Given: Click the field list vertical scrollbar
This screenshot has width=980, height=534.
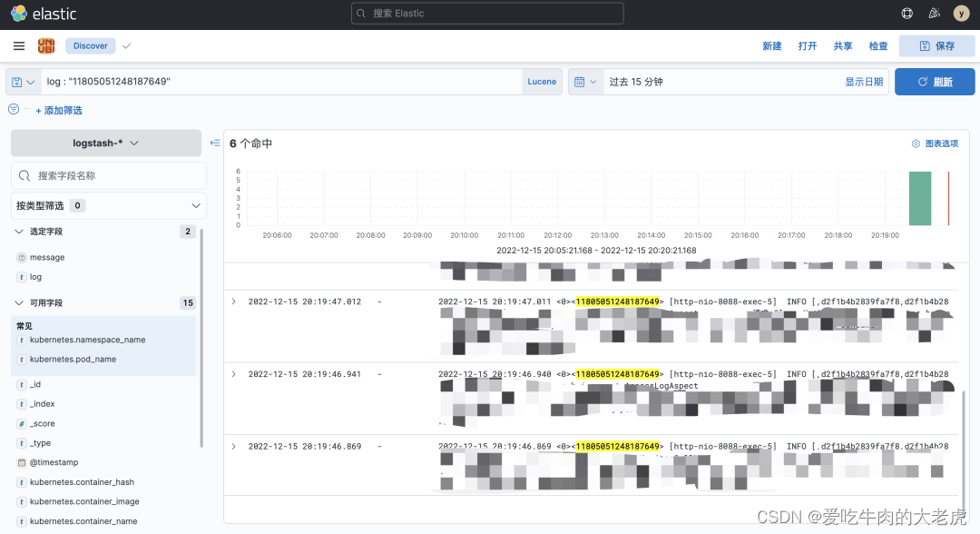Looking at the screenshot, I should pyautogui.click(x=201, y=338).
